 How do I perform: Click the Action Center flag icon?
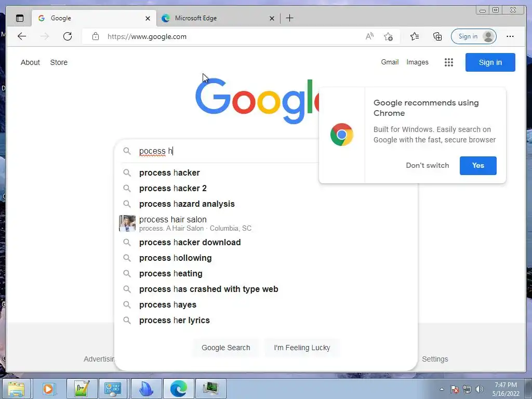pos(455,389)
